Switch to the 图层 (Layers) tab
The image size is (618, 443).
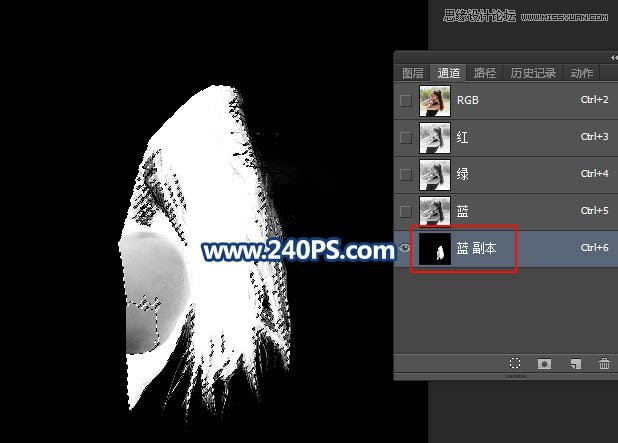(x=412, y=73)
